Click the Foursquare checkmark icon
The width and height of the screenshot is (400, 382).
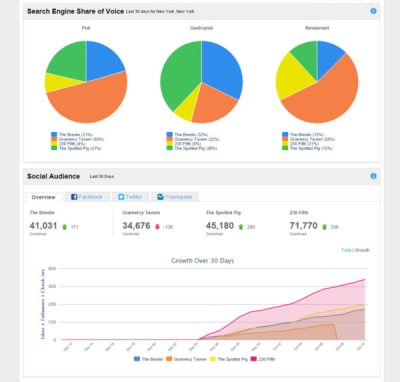pyautogui.click(x=160, y=197)
